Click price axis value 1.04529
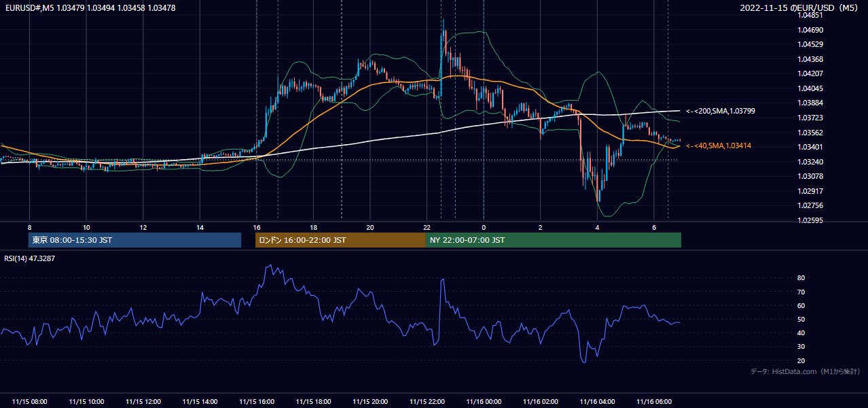Image resolution: width=868 pixels, height=408 pixels. tap(812, 44)
